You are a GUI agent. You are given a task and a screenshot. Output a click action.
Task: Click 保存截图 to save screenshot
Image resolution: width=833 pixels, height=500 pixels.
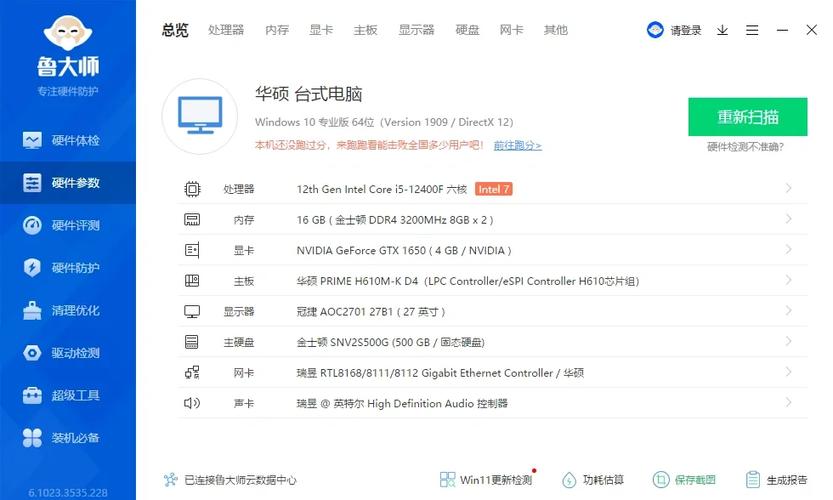click(x=684, y=480)
